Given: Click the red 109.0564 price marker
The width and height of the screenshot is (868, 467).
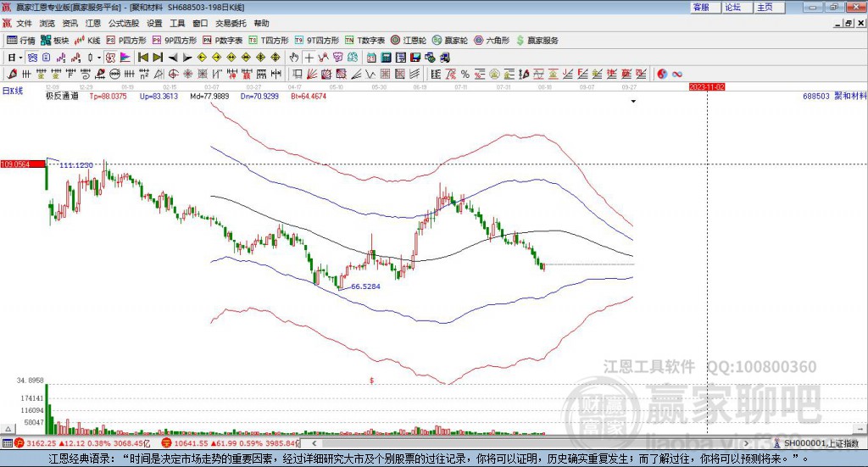Looking at the screenshot, I should tap(23, 164).
